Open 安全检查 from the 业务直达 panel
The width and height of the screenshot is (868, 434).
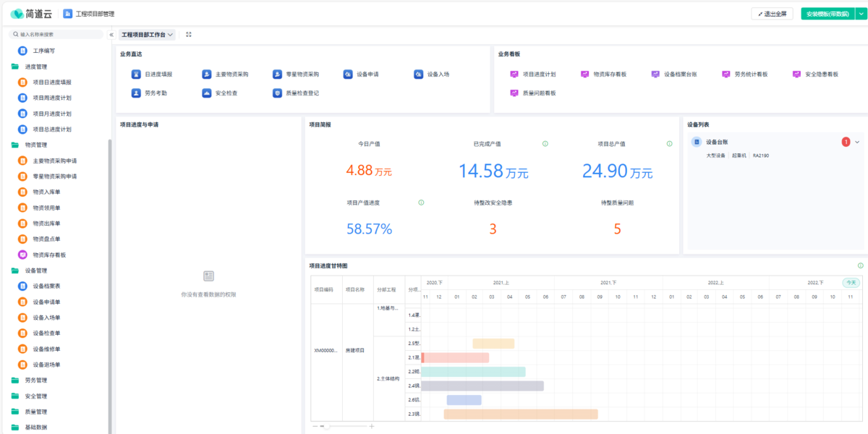206,93
